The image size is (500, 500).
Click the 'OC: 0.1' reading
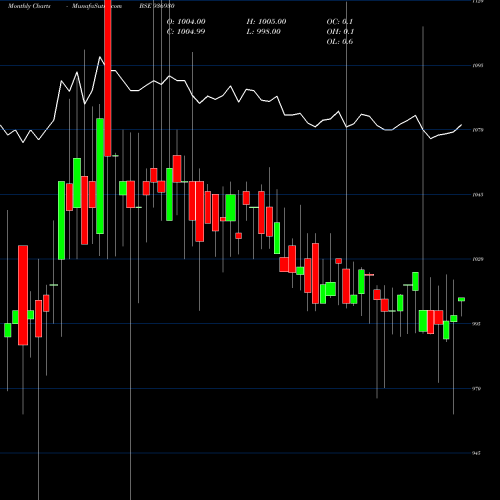pyautogui.click(x=340, y=22)
